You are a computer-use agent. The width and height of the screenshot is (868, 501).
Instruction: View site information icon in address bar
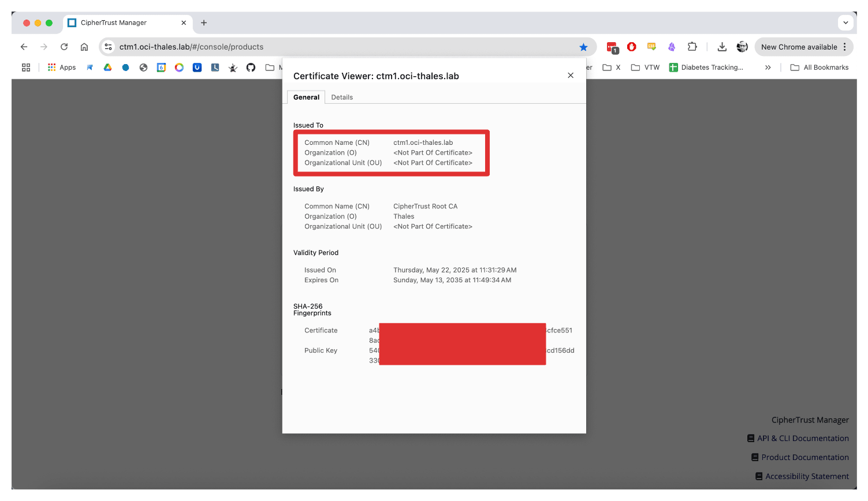(109, 47)
